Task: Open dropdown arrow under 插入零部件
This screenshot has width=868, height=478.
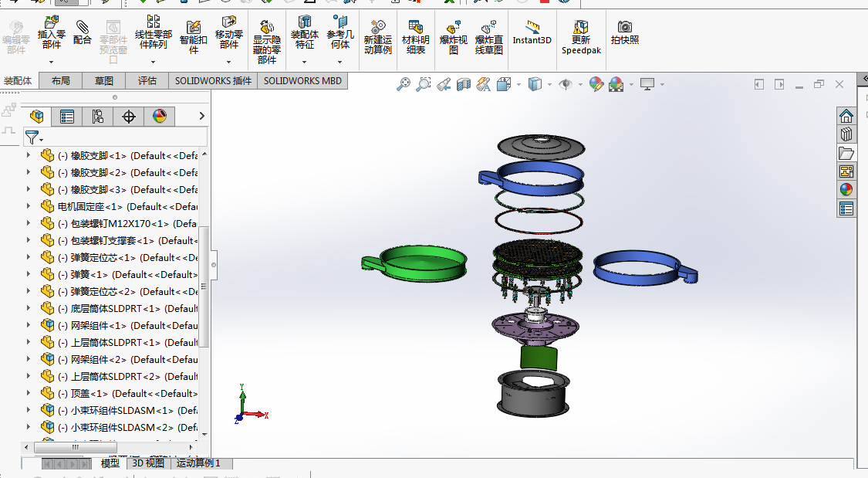Action: point(52,61)
